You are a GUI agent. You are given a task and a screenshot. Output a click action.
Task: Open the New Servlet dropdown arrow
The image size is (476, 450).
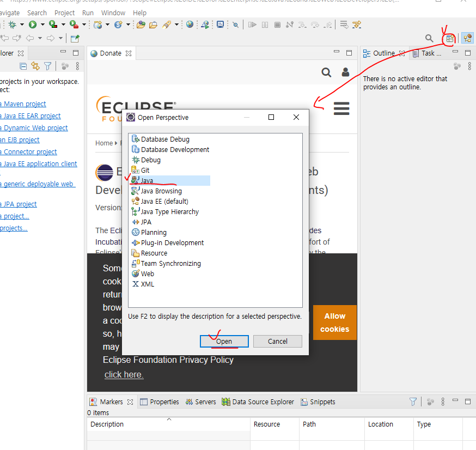(x=128, y=25)
